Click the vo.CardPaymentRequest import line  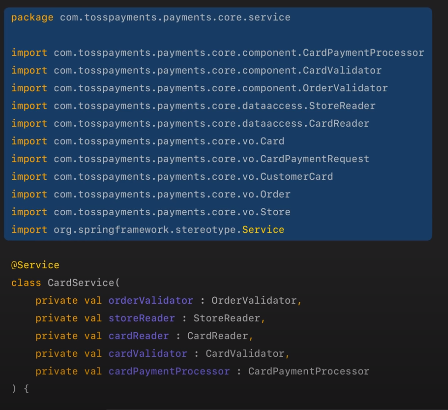190,159
